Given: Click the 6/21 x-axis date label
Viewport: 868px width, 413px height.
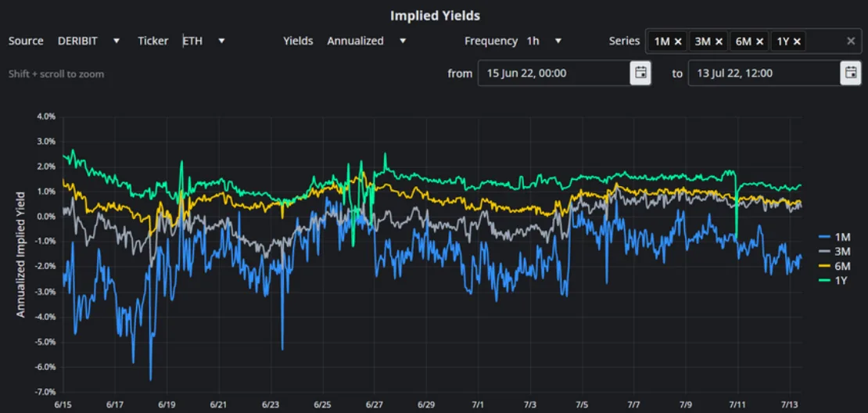Looking at the screenshot, I should pyautogui.click(x=219, y=404).
